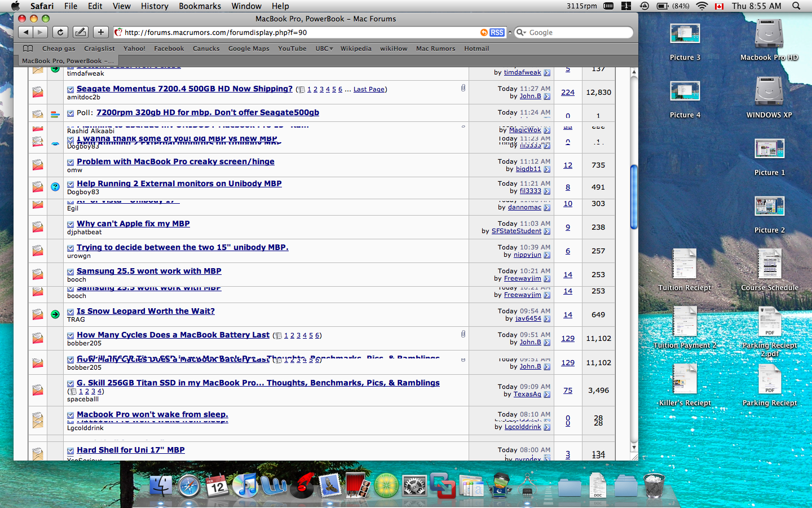Open the bookmarks library book icon

[x=28, y=49]
